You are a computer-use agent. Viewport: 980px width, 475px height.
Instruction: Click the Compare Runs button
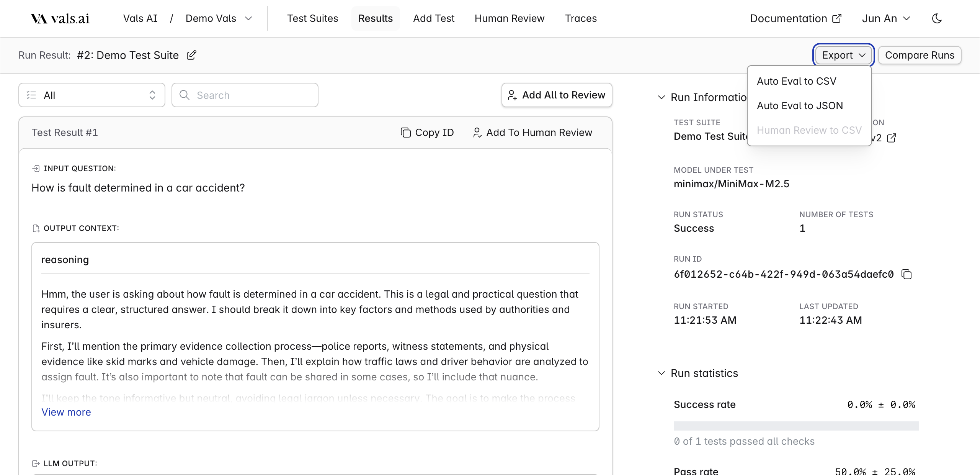(x=920, y=55)
